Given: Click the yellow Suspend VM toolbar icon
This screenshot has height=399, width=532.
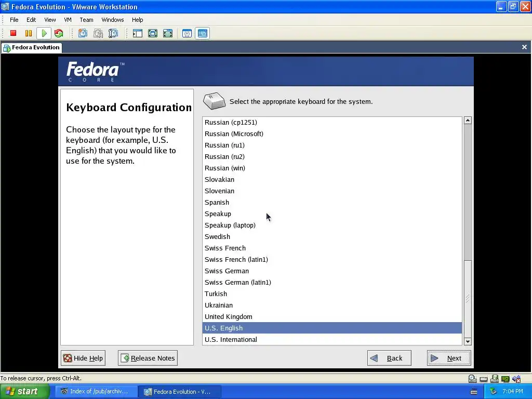Looking at the screenshot, I should (x=29, y=33).
